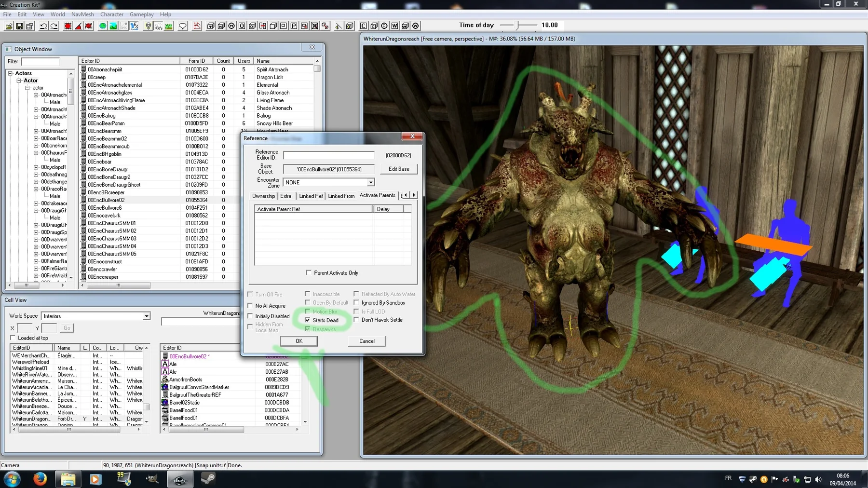Open the Gameplay menu

141,14
